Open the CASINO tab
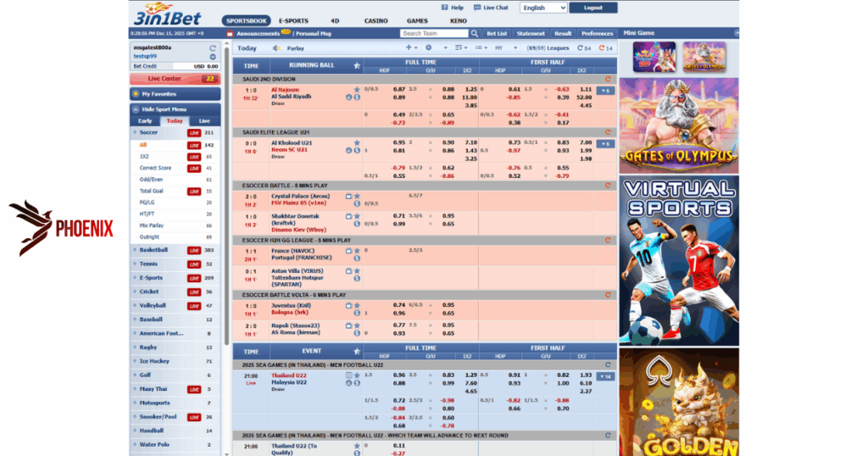This screenshot has width=868, height=456. (x=376, y=21)
